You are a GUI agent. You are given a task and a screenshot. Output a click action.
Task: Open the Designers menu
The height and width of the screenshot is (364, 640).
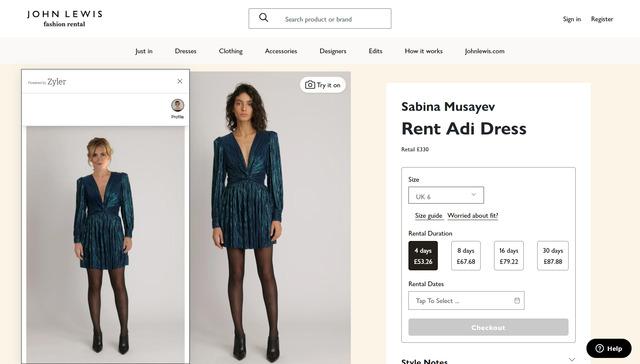[x=333, y=51]
